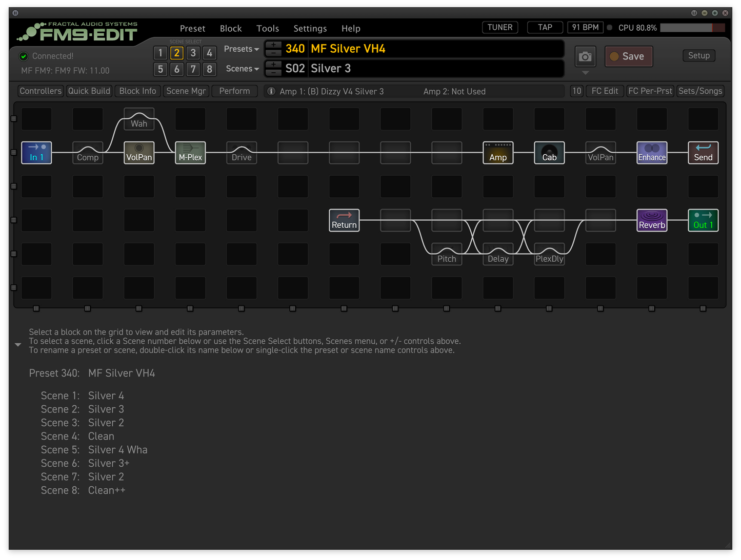
Task: Select the M-Plex multiplexer block
Action: pyautogui.click(x=190, y=153)
